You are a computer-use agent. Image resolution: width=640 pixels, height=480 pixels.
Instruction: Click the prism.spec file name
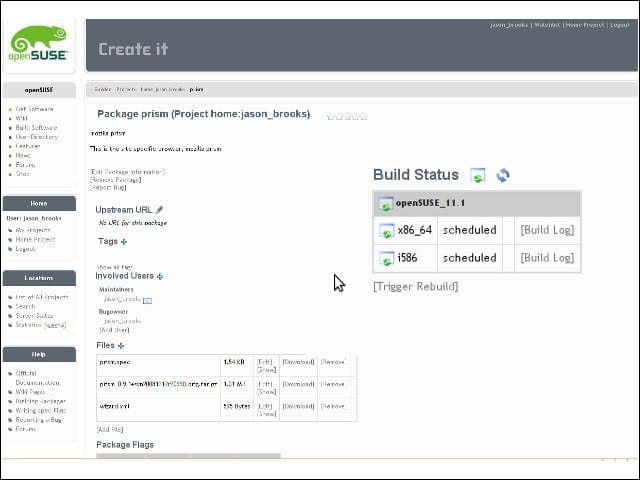[115, 362]
